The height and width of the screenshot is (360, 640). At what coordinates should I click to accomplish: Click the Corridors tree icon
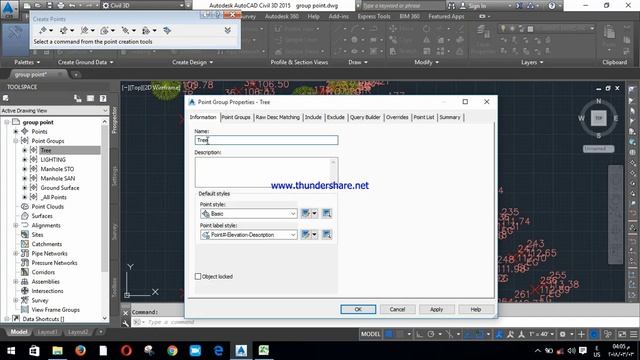point(24,272)
